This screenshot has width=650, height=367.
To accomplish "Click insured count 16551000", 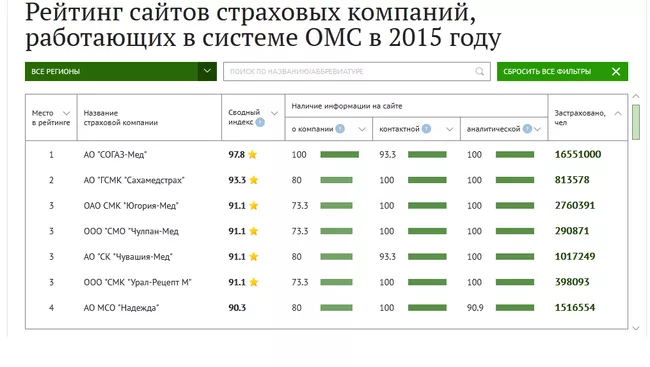I will [578, 154].
